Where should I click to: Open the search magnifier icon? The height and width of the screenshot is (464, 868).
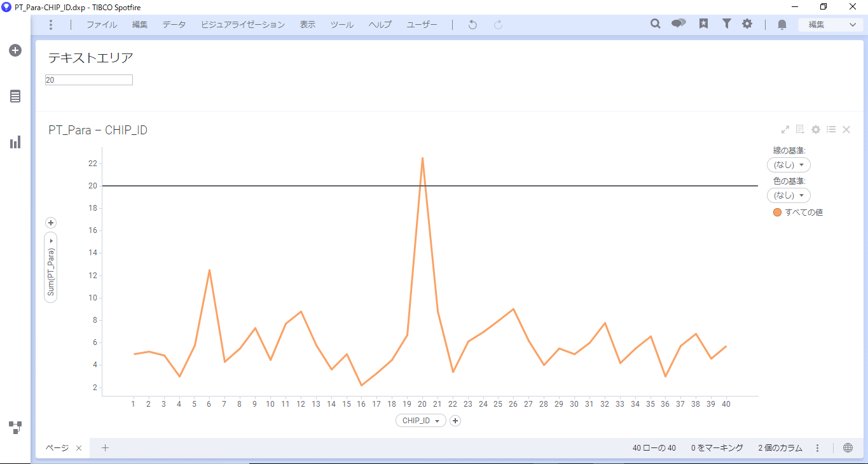coord(656,24)
